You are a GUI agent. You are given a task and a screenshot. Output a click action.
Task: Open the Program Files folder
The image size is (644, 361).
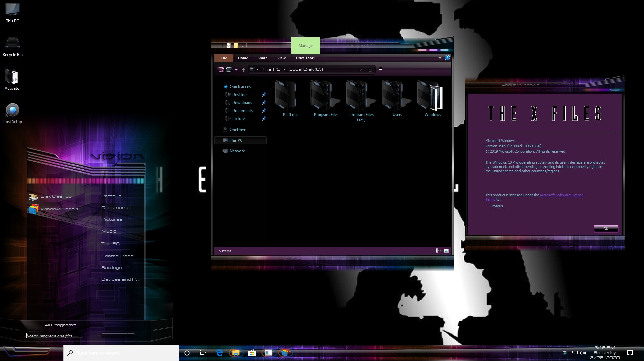(x=326, y=99)
